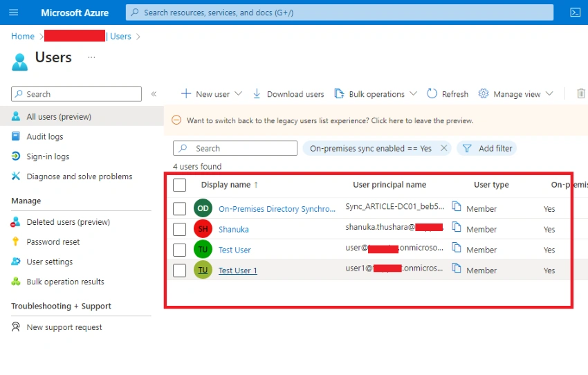
Task: Click the User type column header
Action: 491,185
